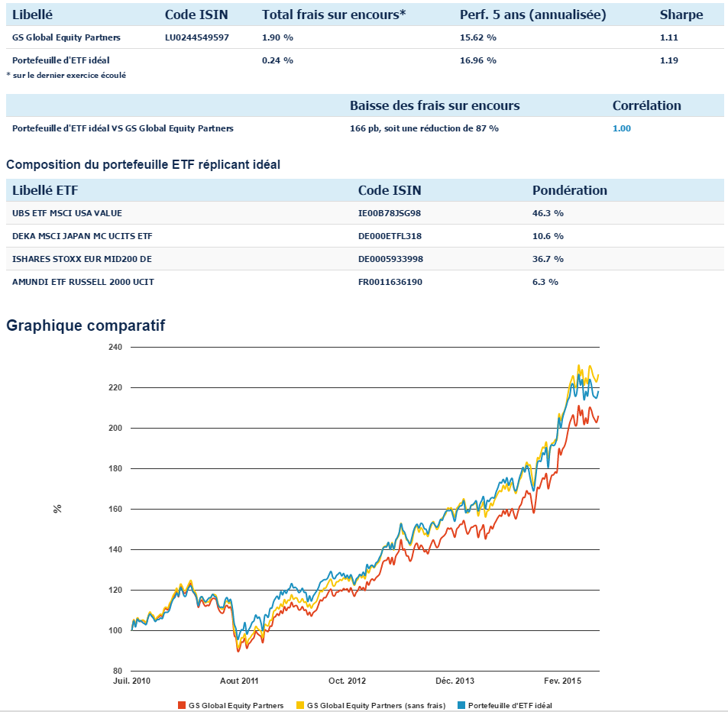The width and height of the screenshot is (728, 712).
Task: Click the red GS Global Equity Partners legend swatch
Action: click(181, 705)
